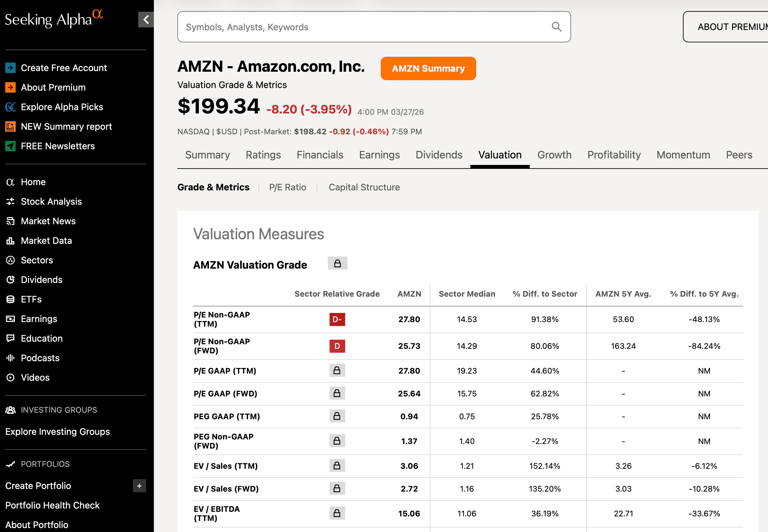Click the search magnifier icon
768x532 pixels.
click(556, 27)
